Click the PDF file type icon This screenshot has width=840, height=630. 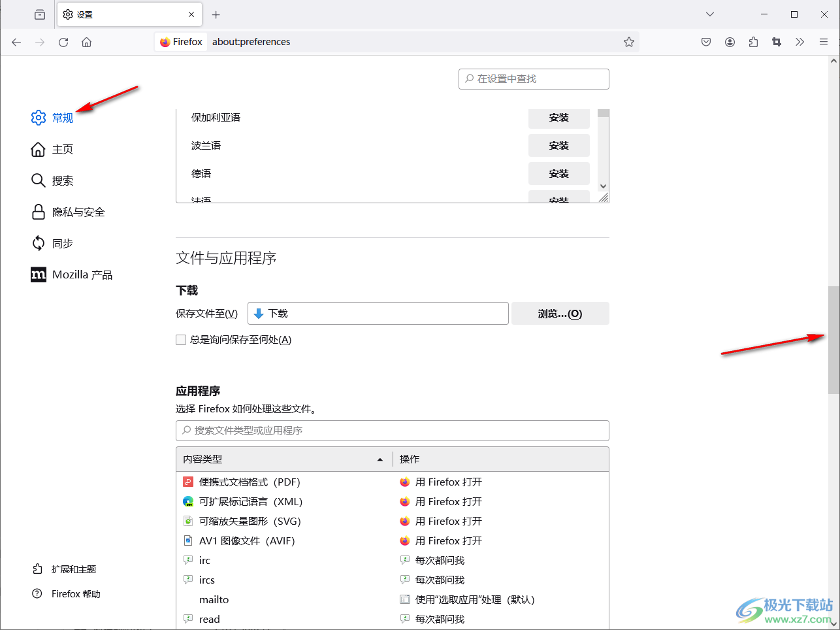[x=188, y=482]
